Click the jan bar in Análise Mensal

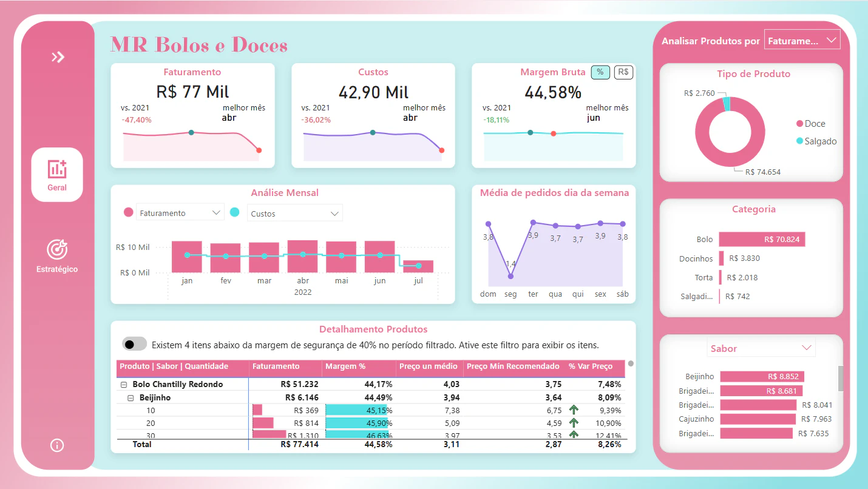tap(187, 257)
